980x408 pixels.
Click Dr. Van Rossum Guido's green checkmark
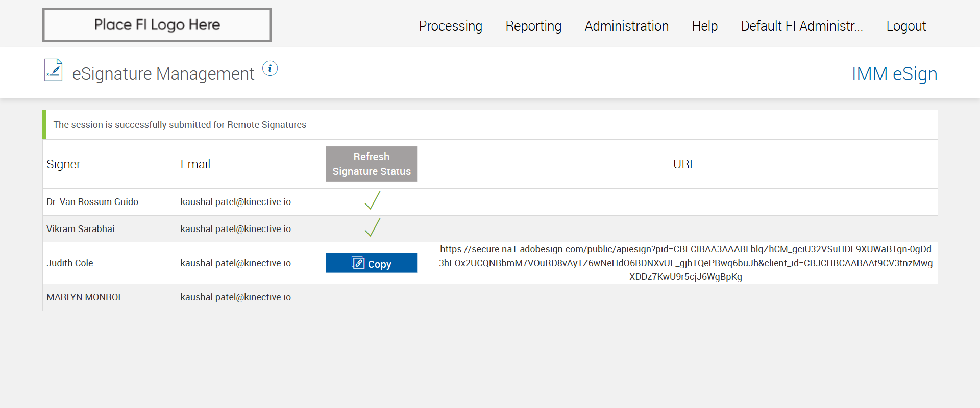click(373, 200)
